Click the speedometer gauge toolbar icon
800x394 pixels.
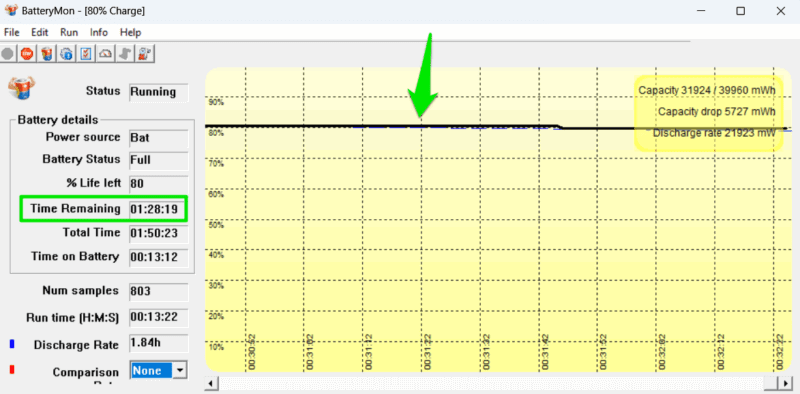[105, 54]
